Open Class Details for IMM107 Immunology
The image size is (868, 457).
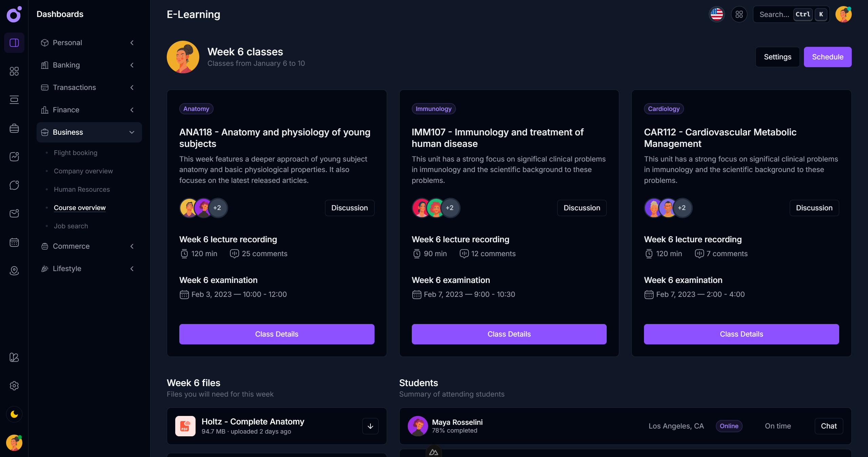point(509,334)
